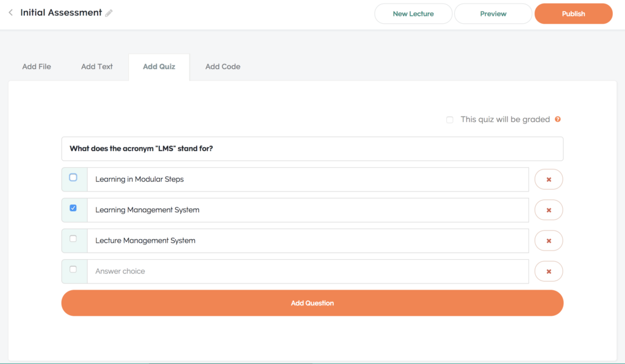The image size is (625, 364).
Task: Add another question to the quiz
Action: coord(312,303)
